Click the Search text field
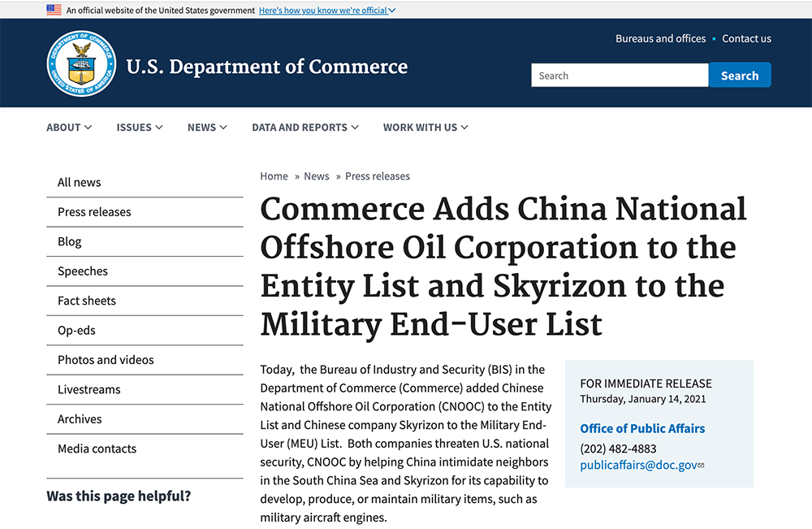 click(x=620, y=76)
